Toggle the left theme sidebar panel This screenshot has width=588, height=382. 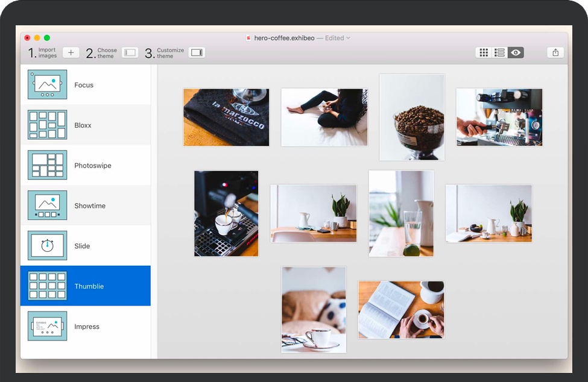pos(130,53)
